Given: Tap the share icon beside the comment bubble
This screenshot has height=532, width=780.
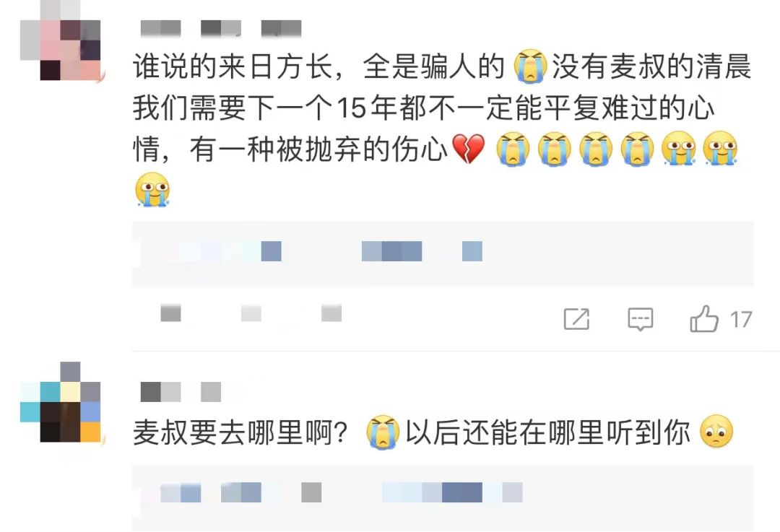Looking at the screenshot, I should click(x=576, y=319).
